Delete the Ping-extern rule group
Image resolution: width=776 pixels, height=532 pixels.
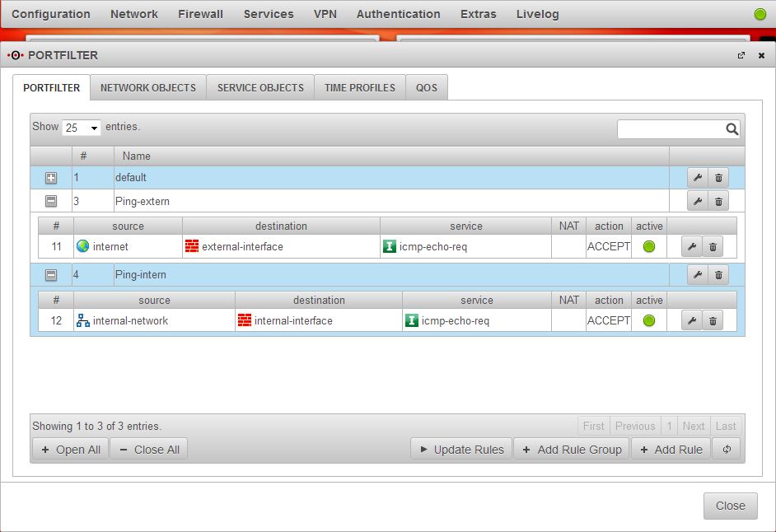[x=718, y=201]
